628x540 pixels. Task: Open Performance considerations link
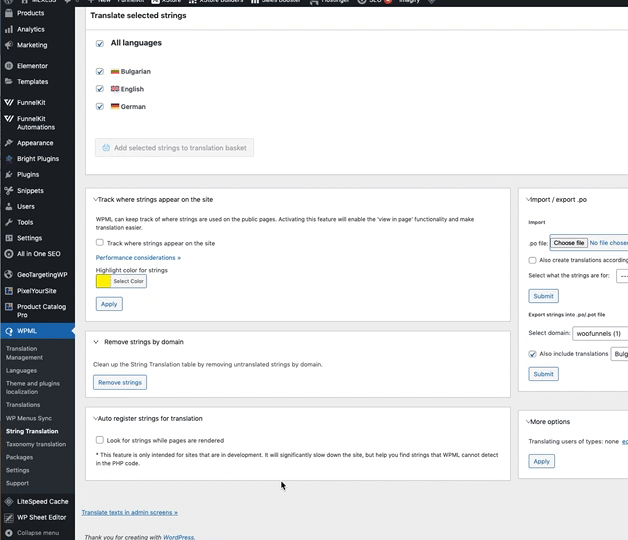[x=138, y=258]
